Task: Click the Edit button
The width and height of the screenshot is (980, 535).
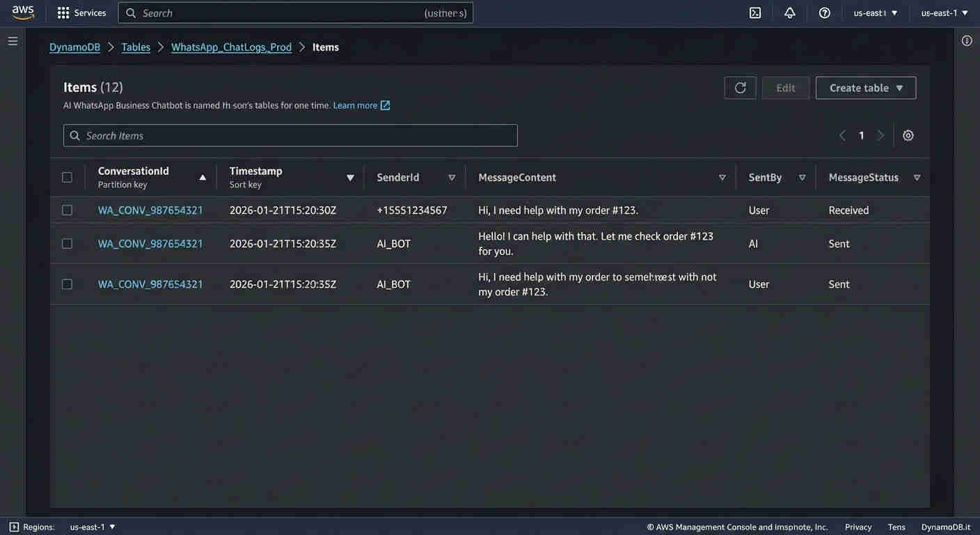Action: click(x=786, y=88)
